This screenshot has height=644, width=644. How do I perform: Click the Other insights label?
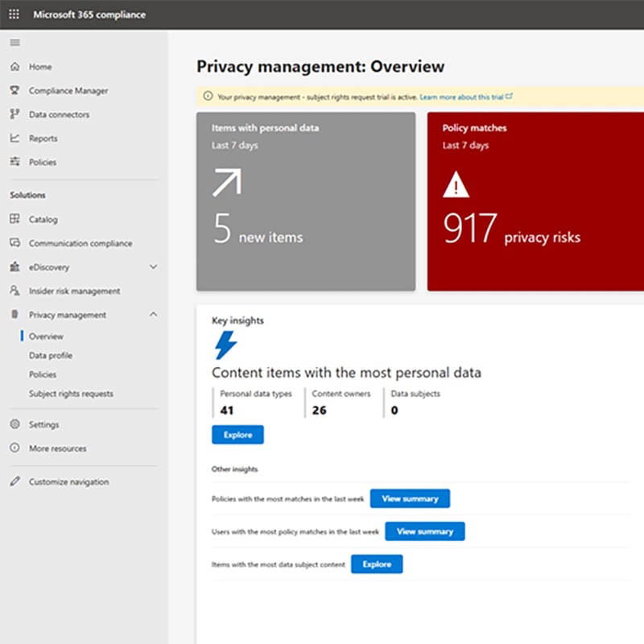tap(234, 469)
